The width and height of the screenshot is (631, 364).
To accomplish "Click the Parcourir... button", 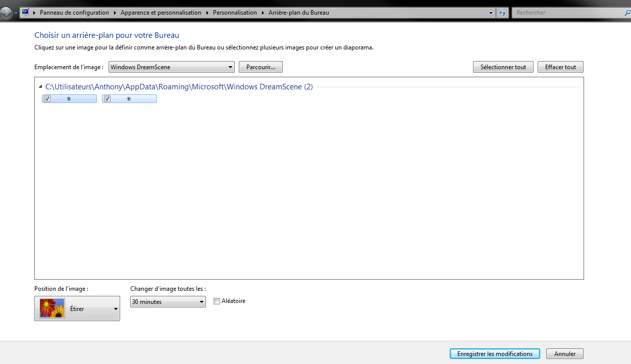I will tap(260, 67).
